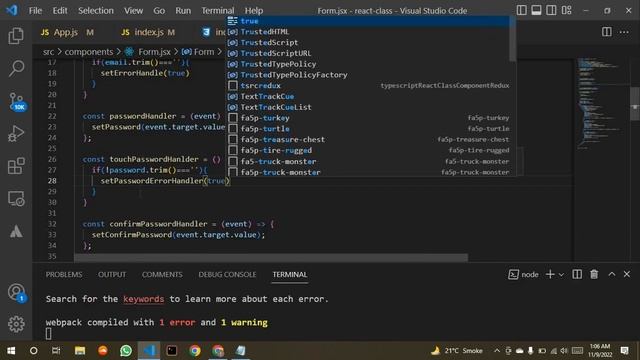The height and width of the screenshot is (360, 640).
Task: Choose TrustedTypePolicyFactory suggestion
Action: pos(368,75)
